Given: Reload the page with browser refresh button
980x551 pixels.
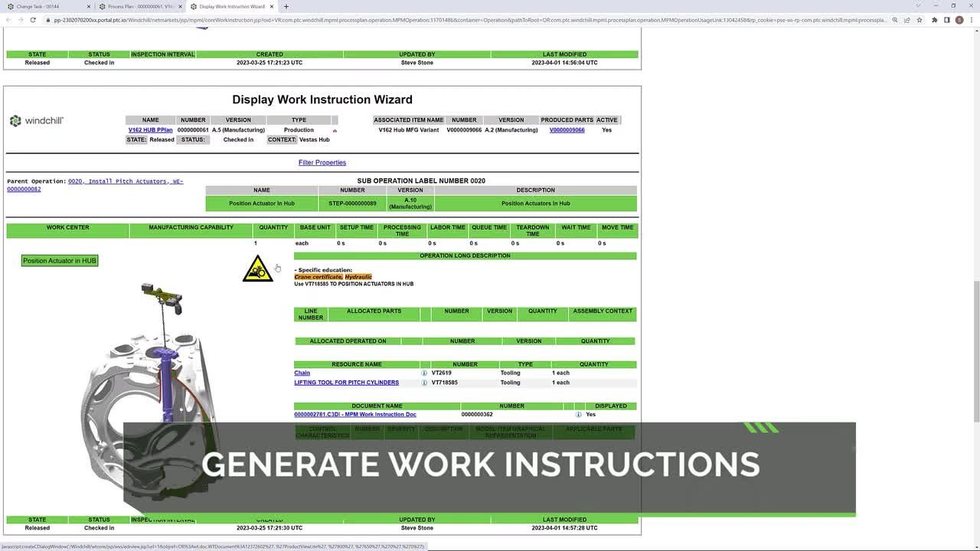Looking at the screenshot, I should pos(33,20).
